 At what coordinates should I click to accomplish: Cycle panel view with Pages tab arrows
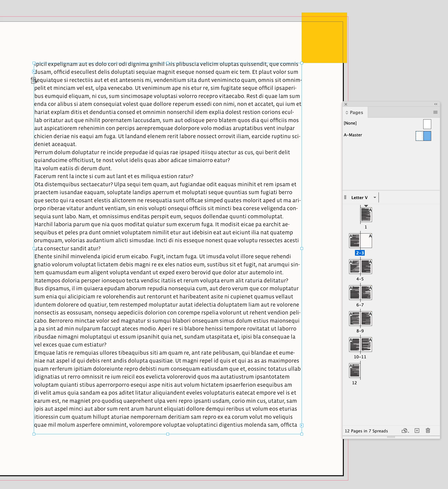tap(347, 113)
